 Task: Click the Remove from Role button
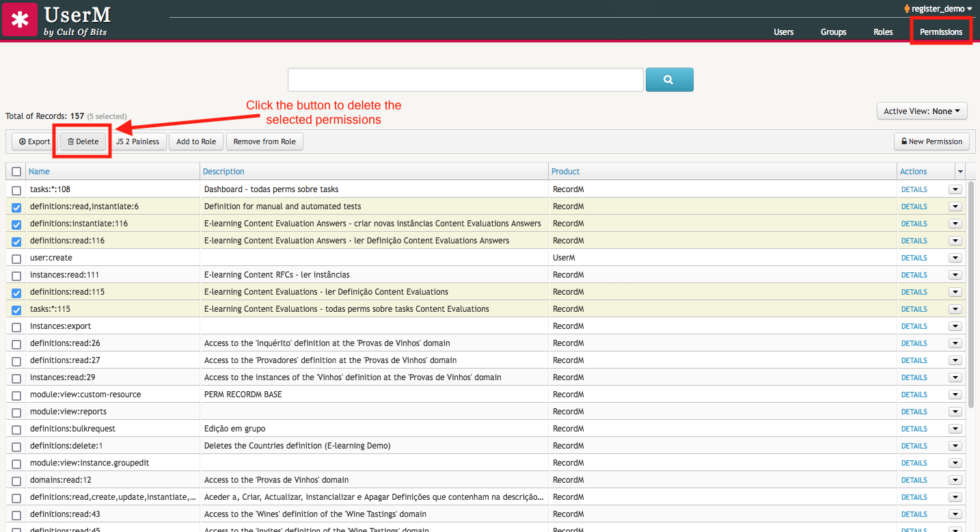click(x=264, y=142)
